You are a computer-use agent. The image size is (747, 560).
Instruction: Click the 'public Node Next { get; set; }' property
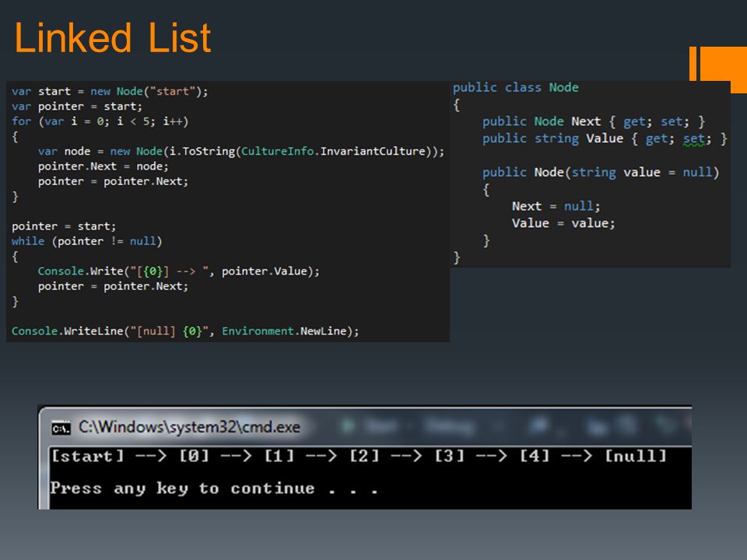(x=594, y=121)
